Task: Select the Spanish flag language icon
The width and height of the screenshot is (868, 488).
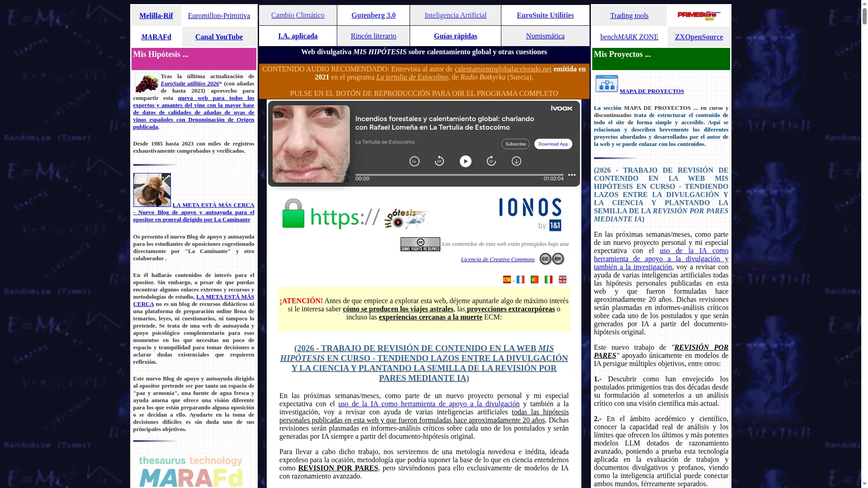Action: tap(507, 280)
